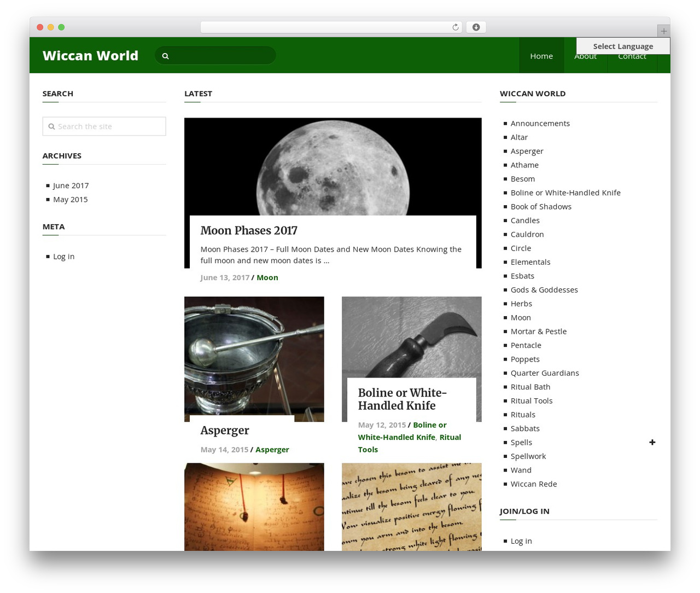Screen dimensions: 700x593
Task: Open the Pentacle category
Action: tap(526, 345)
